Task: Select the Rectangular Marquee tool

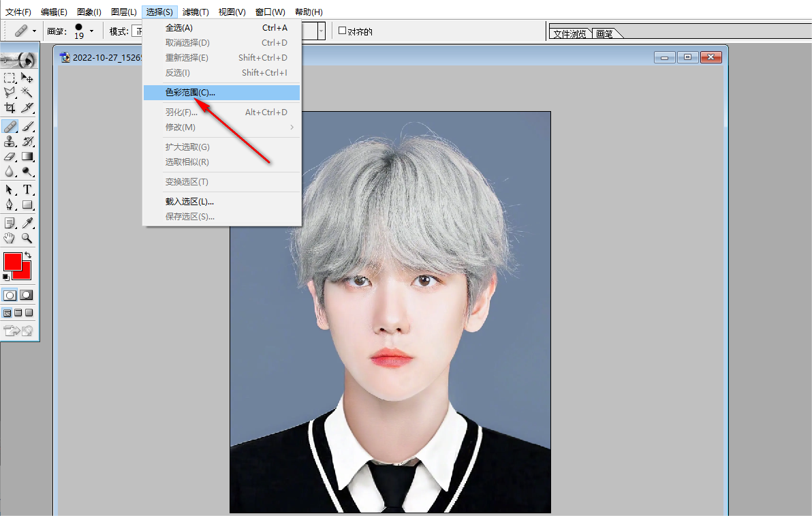Action: [10, 78]
